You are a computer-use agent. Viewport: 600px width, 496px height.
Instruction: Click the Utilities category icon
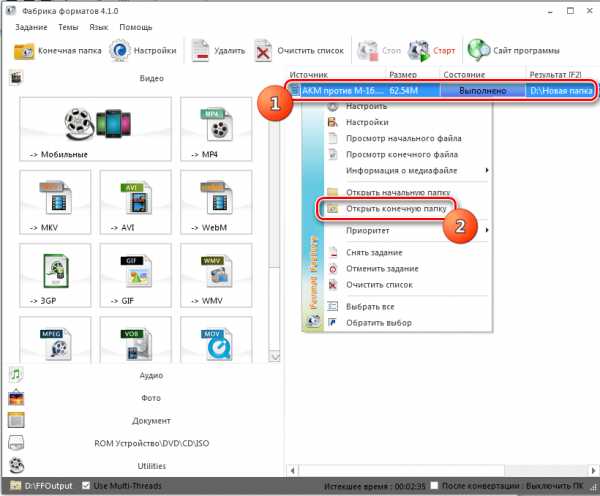pos(16,465)
